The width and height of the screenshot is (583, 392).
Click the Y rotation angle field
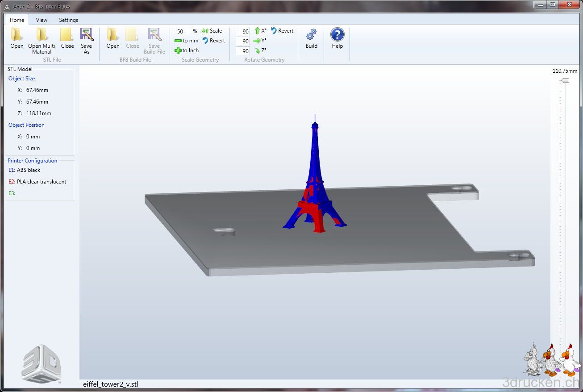pos(243,41)
